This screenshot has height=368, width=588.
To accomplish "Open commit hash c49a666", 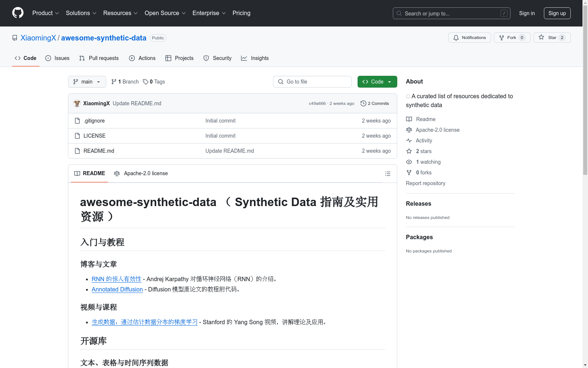I will 317,103.
